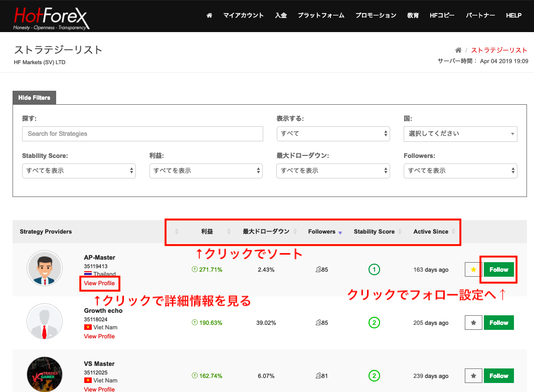Open 教育 menu
534x392 pixels.
(x=413, y=16)
